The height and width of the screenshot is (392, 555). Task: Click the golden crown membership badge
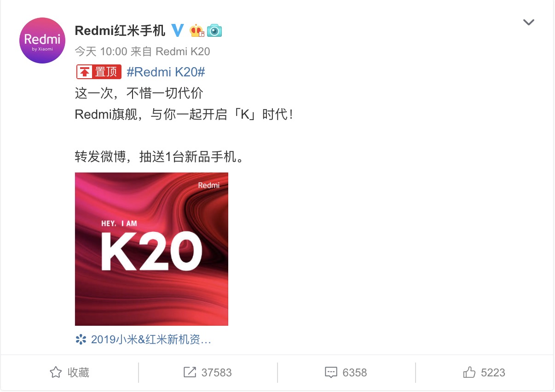point(197,30)
